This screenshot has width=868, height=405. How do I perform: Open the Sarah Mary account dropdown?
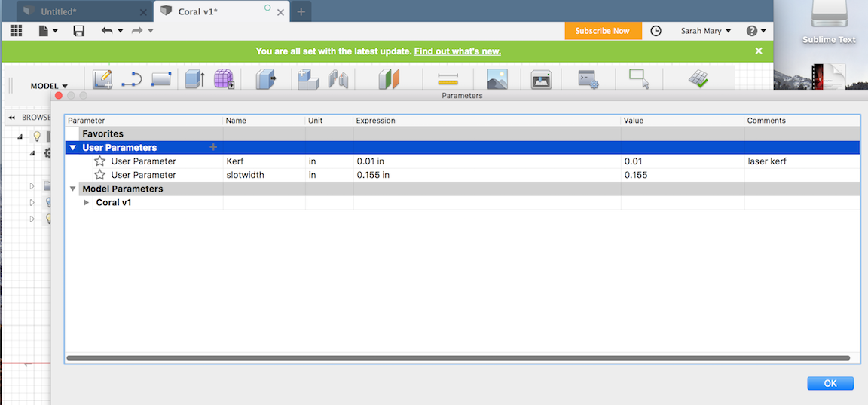click(706, 31)
